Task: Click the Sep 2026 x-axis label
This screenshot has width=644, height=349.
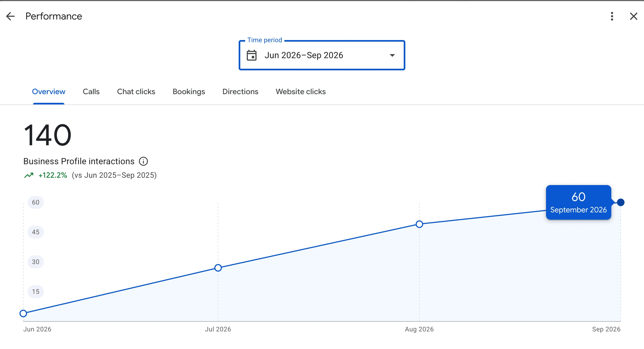Action: pos(606,329)
